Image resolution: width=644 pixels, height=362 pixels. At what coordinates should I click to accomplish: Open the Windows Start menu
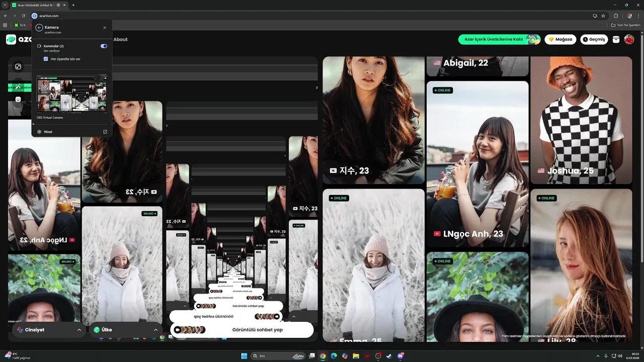click(244, 356)
